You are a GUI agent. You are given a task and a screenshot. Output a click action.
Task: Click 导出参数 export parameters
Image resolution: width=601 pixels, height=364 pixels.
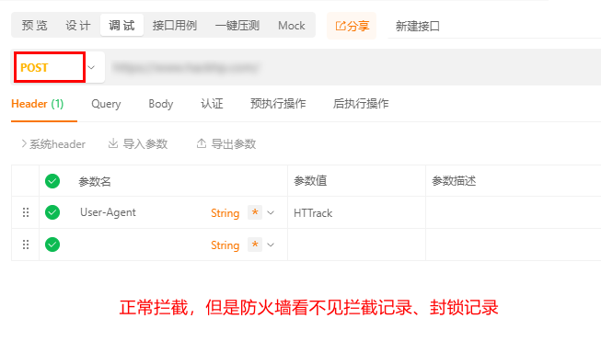[226, 144]
